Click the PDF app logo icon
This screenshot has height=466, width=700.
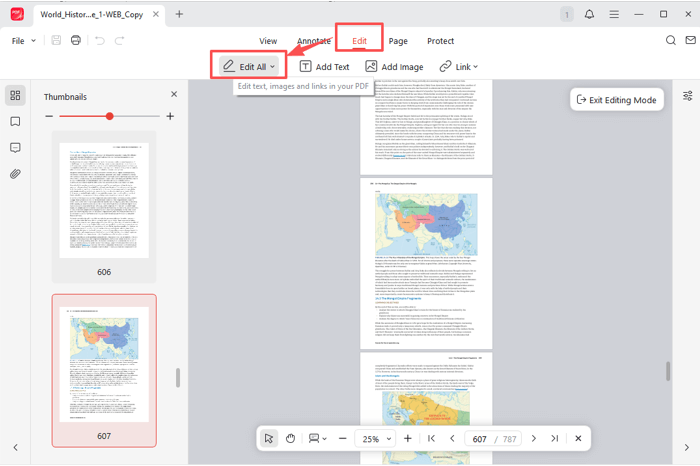coord(17,14)
